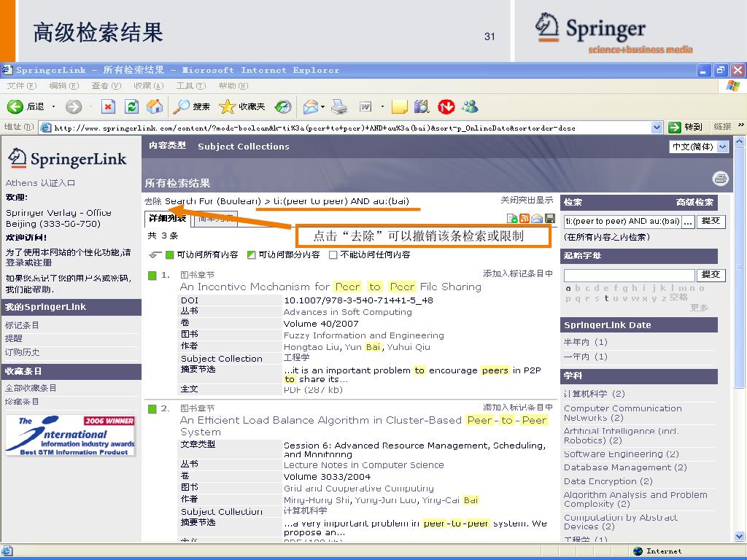Viewport: 747px width, 560px height.
Task: Expand the toolbar overflow chevron
Action: pos(741,125)
